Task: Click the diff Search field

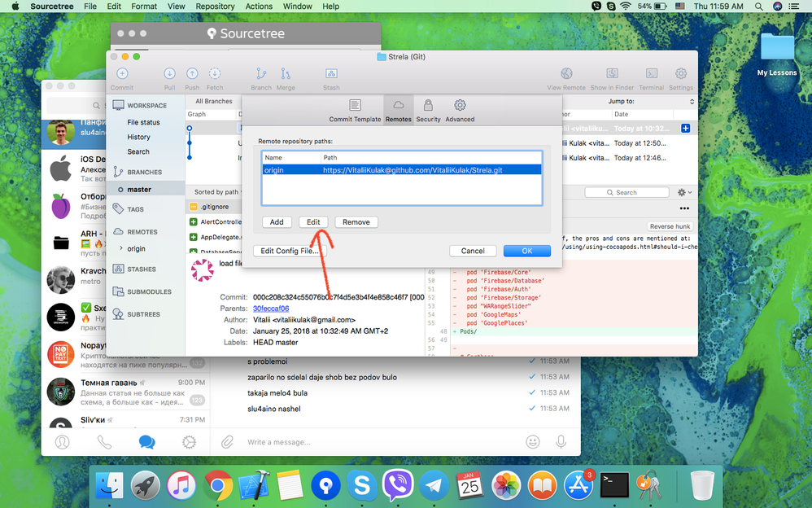Action: coord(626,192)
